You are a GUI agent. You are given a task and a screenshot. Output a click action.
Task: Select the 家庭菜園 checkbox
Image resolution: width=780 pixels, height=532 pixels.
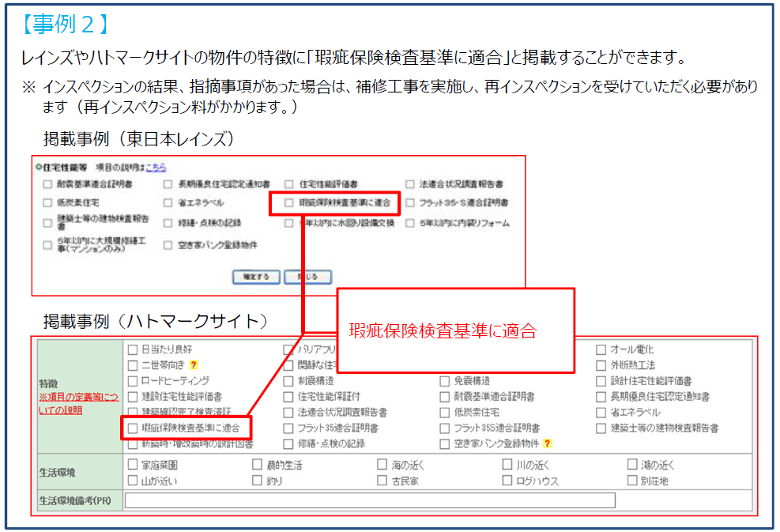pyautogui.click(x=133, y=466)
